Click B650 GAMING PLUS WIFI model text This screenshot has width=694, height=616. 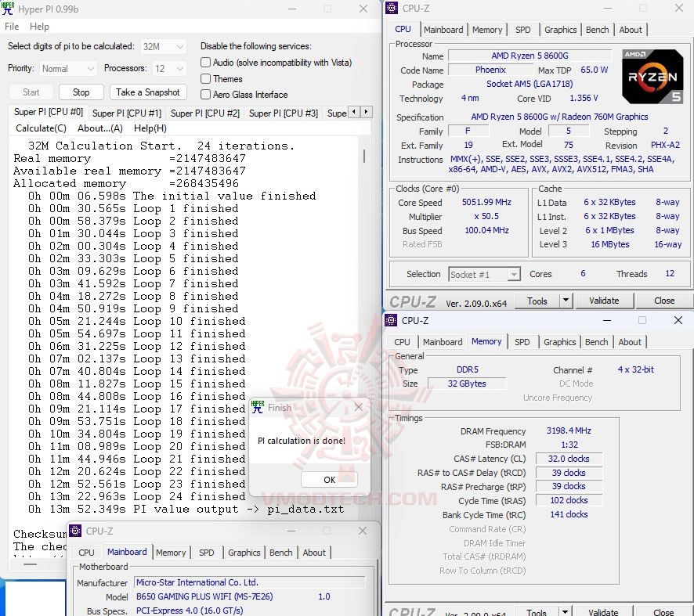pos(204,596)
